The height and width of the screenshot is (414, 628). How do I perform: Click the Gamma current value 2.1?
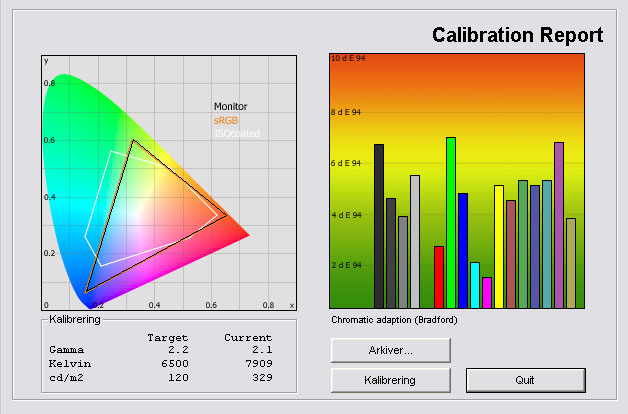[x=262, y=350]
